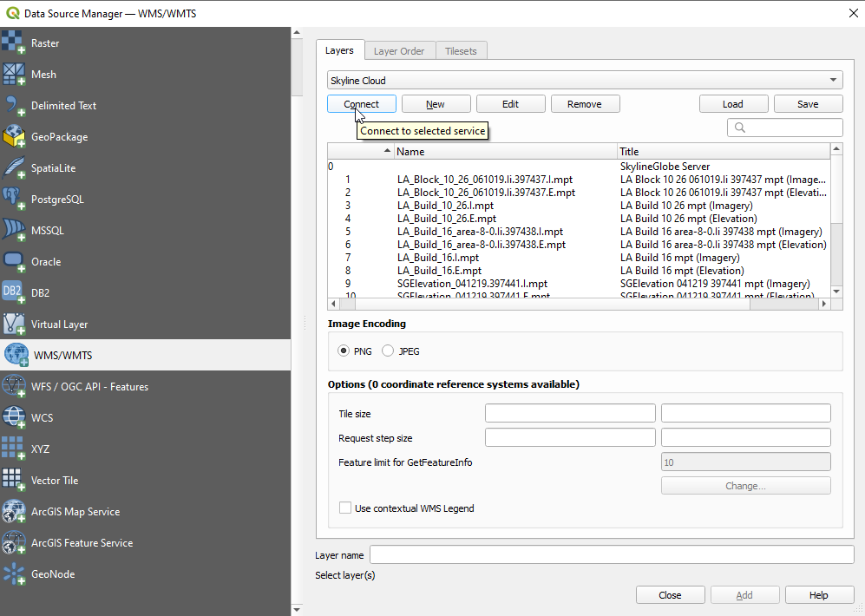Open the Help button
Screen dimensions: 865x616
click(x=819, y=595)
